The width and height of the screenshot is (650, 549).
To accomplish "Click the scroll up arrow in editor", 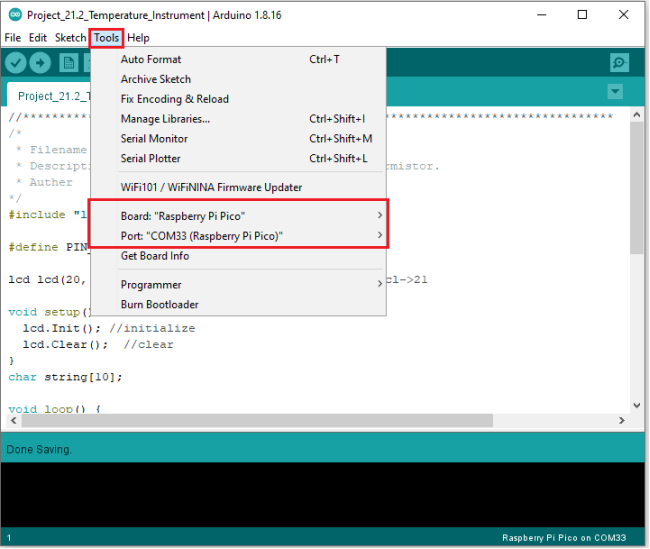I will click(x=637, y=115).
